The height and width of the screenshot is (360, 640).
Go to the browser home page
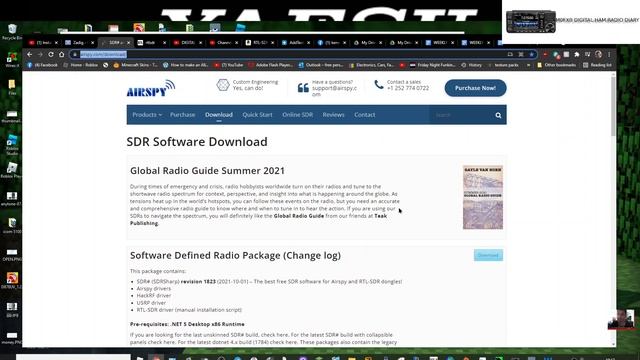pyautogui.click(x=62, y=54)
